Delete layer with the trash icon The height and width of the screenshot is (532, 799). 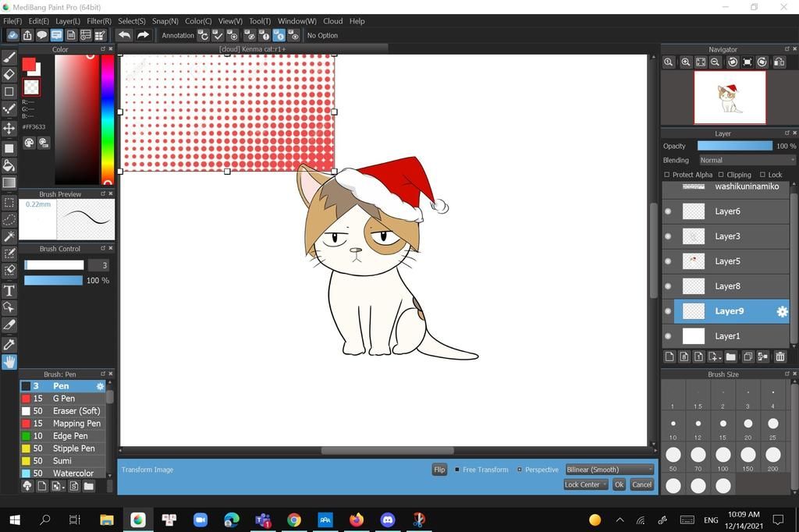[780, 356]
